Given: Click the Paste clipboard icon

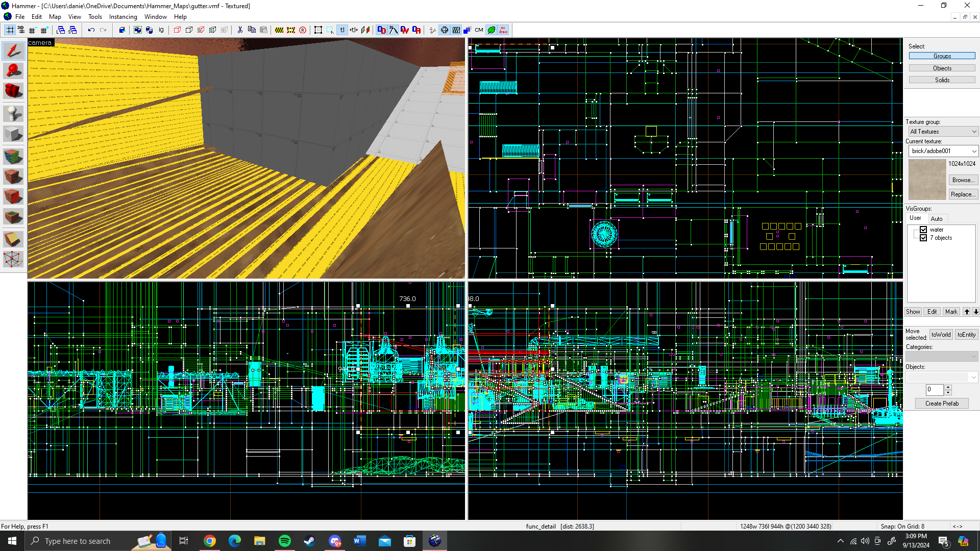Looking at the screenshot, I should (263, 30).
